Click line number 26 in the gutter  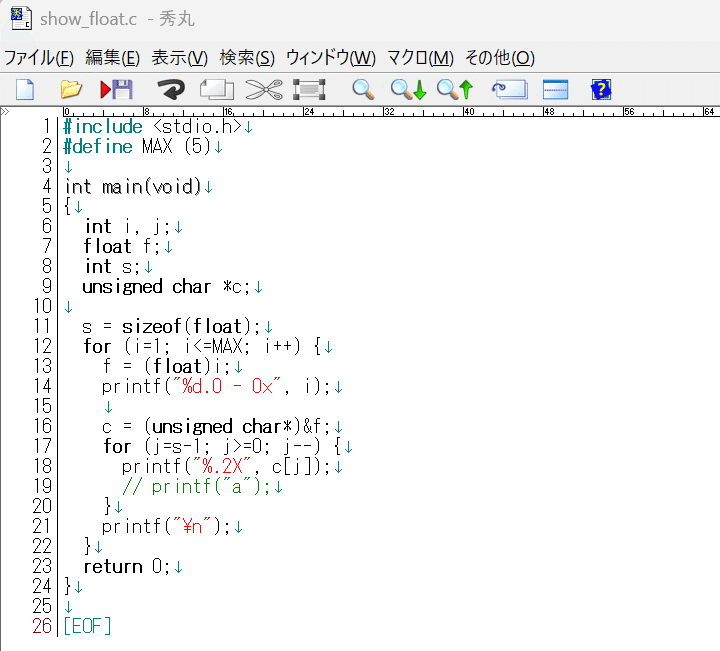click(42, 626)
